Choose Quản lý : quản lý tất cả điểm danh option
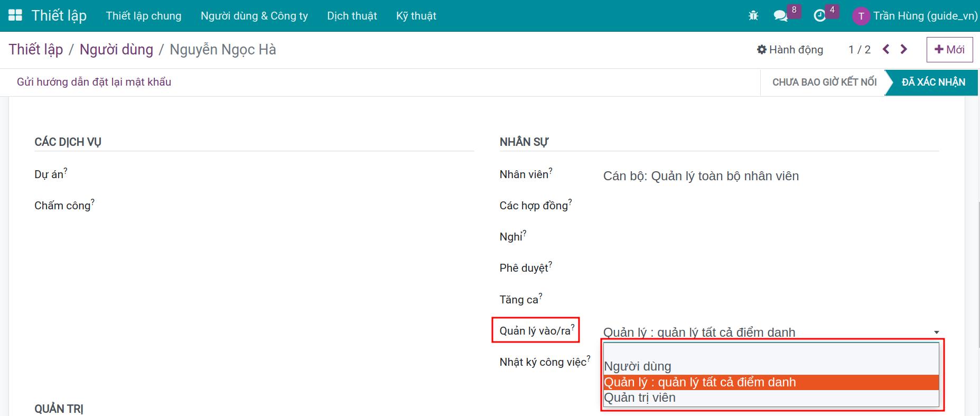 click(699, 382)
